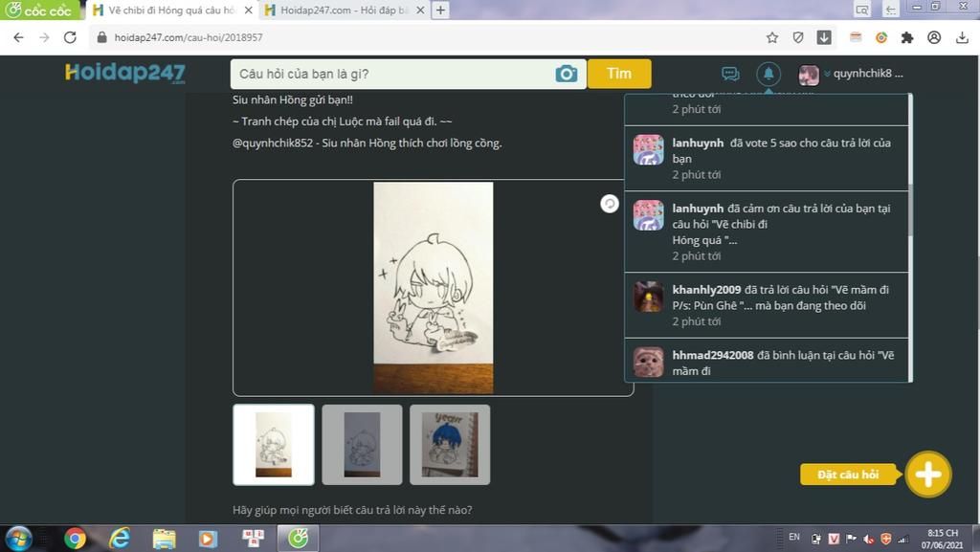Image resolution: width=980 pixels, height=552 pixels.
Task: Open the browser extensions puzzle icon
Action: point(907,37)
